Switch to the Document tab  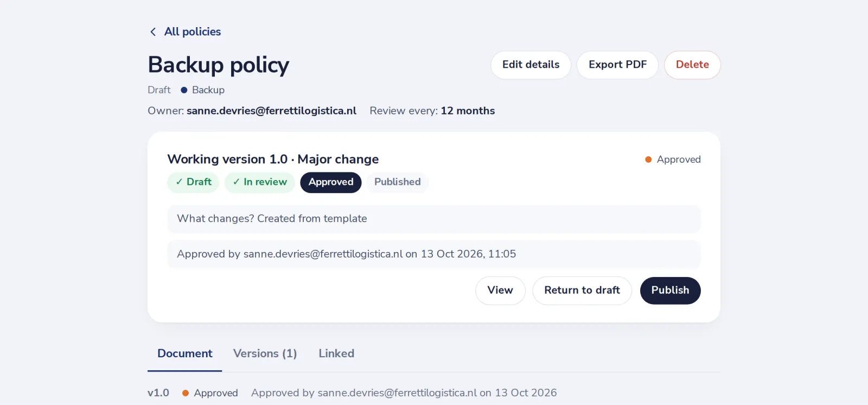point(185,353)
